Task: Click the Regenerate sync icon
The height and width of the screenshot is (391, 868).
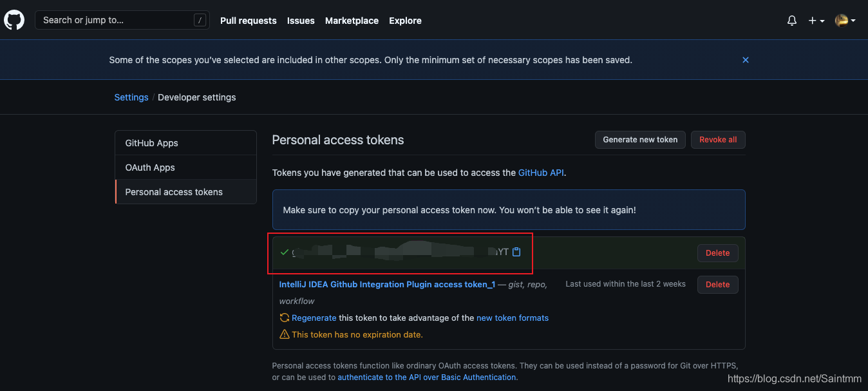Action: click(x=284, y=318)
